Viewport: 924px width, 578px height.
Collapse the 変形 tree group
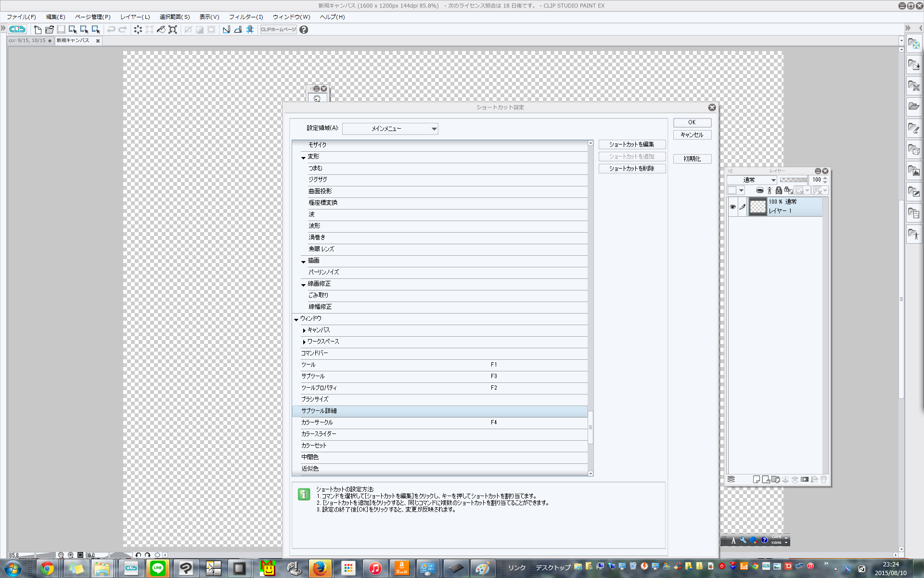click(303, 157)
